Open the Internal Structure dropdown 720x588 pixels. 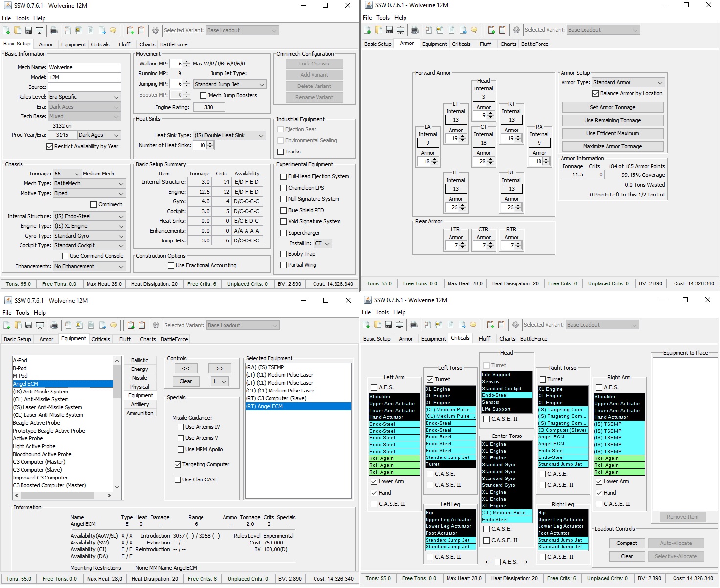89,216
